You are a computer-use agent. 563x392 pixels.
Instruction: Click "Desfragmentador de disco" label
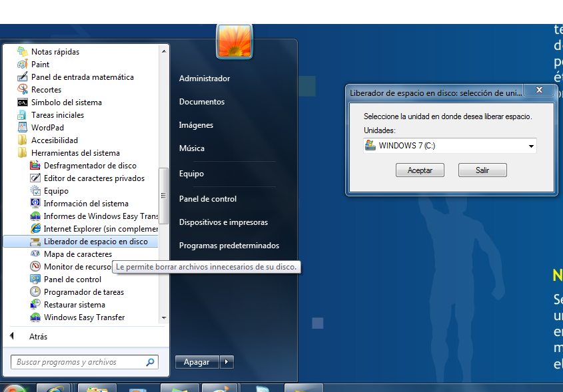click(90, 165)
